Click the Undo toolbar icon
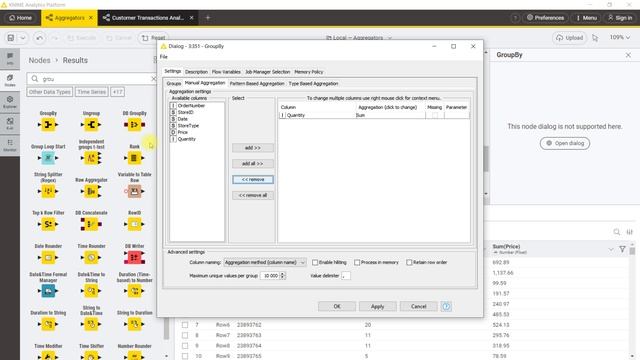 coord(39,38)
